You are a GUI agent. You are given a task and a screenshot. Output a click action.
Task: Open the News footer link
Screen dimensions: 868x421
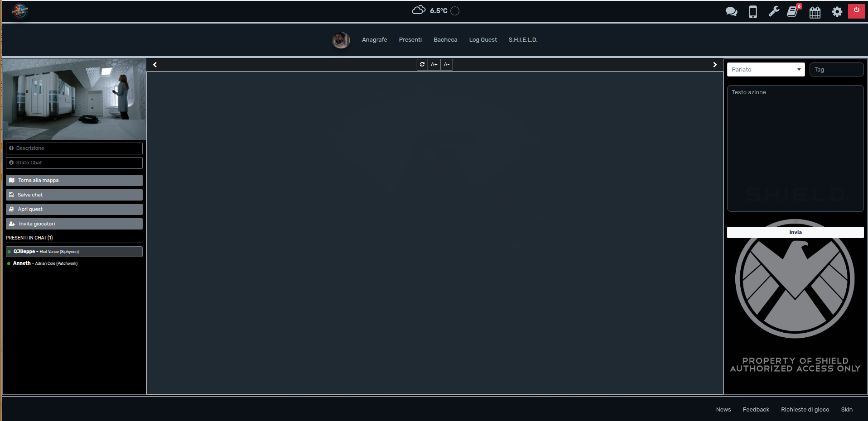(723, 410)
